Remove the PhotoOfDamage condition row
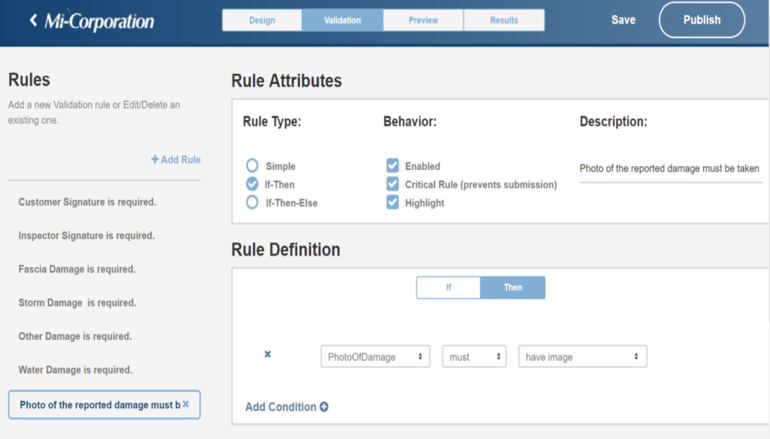Viewport: 770px width, 439px height. click(268, 354)
